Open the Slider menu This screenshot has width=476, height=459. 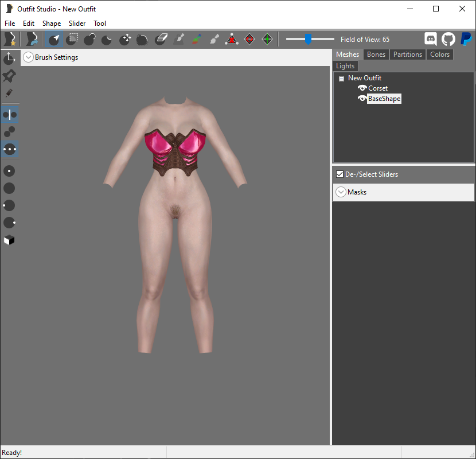pyautogui.click(x=77, y=24)
